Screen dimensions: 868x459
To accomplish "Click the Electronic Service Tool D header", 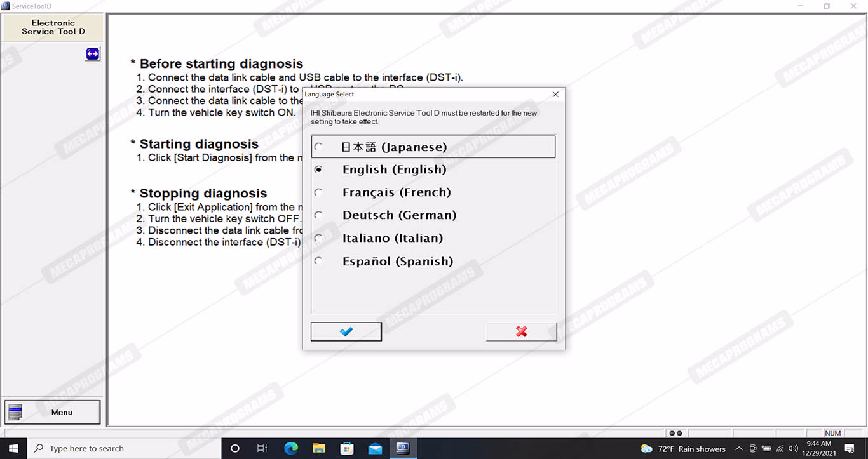I will [53, 27].
